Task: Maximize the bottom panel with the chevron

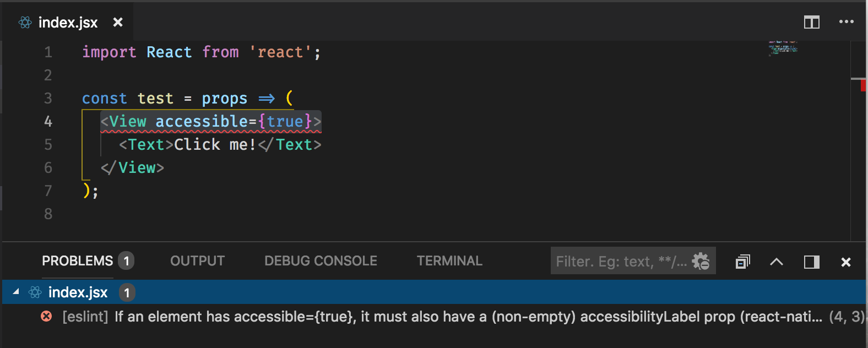Action: 776,261
